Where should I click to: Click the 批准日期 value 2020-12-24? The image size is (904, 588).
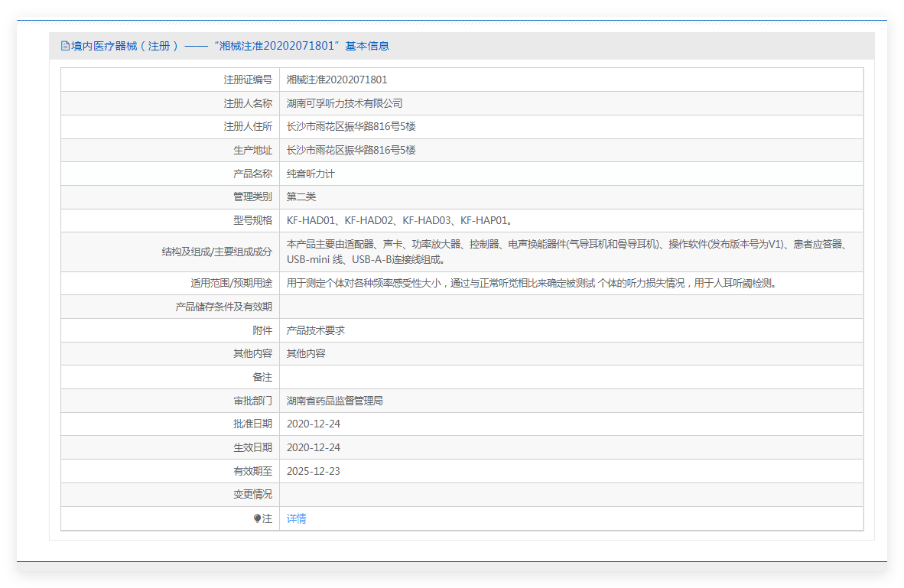(x=313, y=424)
